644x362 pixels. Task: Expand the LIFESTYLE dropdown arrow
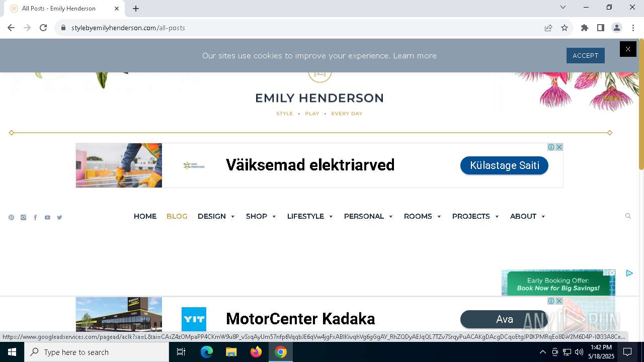coord(331,217)
